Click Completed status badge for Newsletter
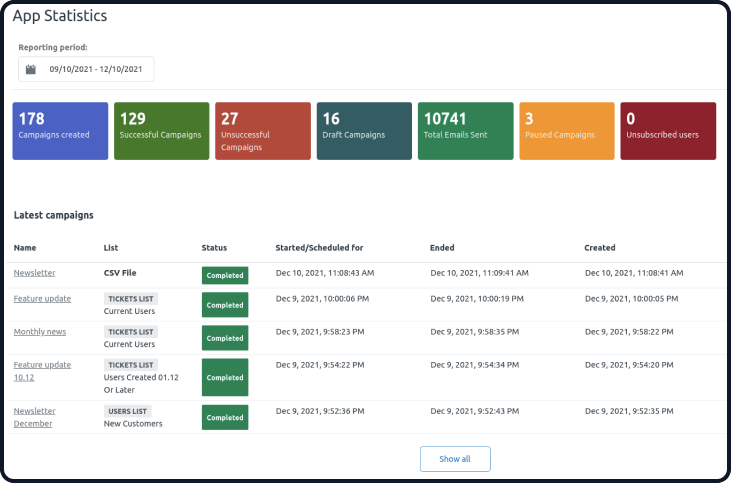731x483 pixels. pyautogui.click(x=225, y=276)
